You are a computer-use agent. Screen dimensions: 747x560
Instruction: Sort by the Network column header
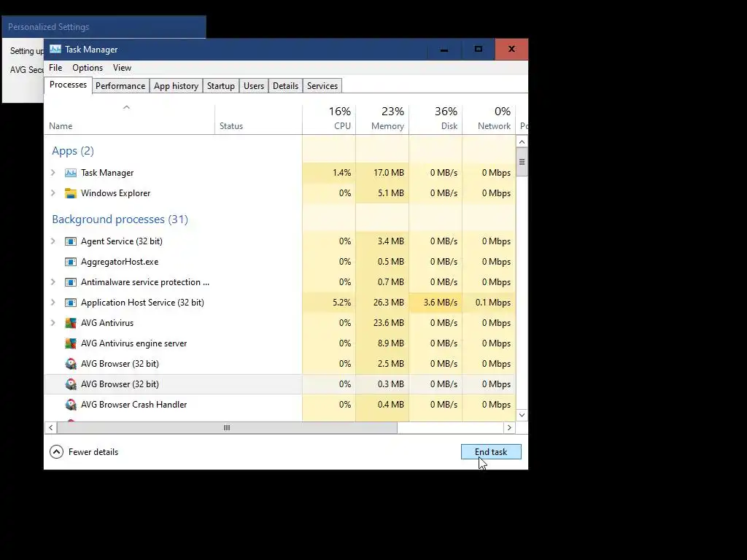(489, 119)
